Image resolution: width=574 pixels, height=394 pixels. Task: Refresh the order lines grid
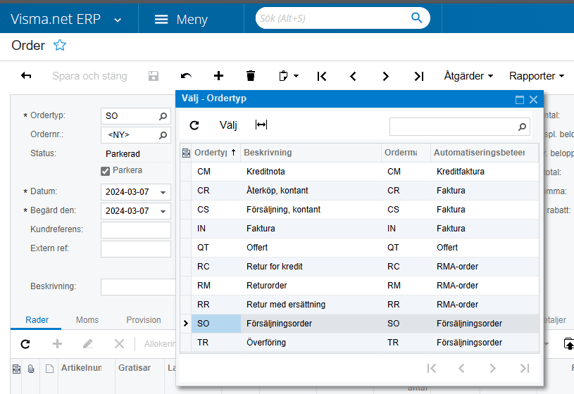point(25,344)
